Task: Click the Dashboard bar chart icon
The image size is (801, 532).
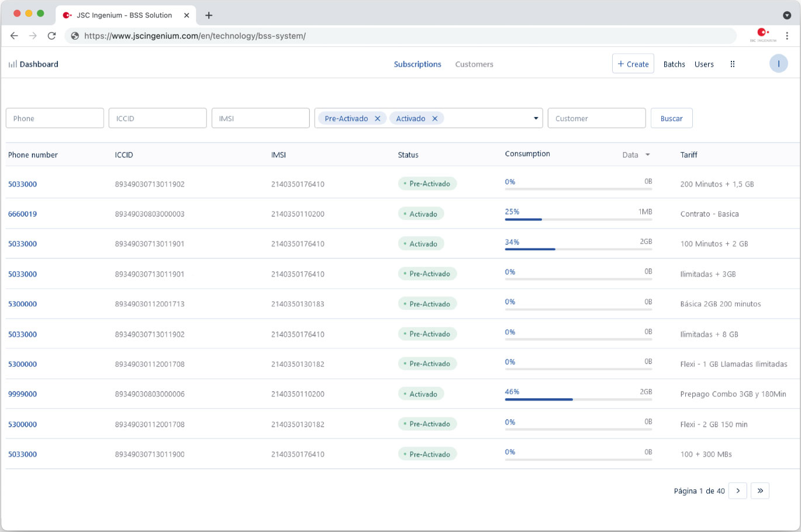Action: [x=12, y=64]
